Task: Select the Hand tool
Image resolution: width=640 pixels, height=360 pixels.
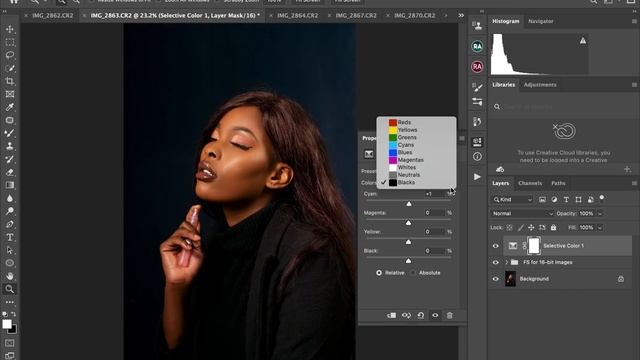Action: [x=10, y=276]
